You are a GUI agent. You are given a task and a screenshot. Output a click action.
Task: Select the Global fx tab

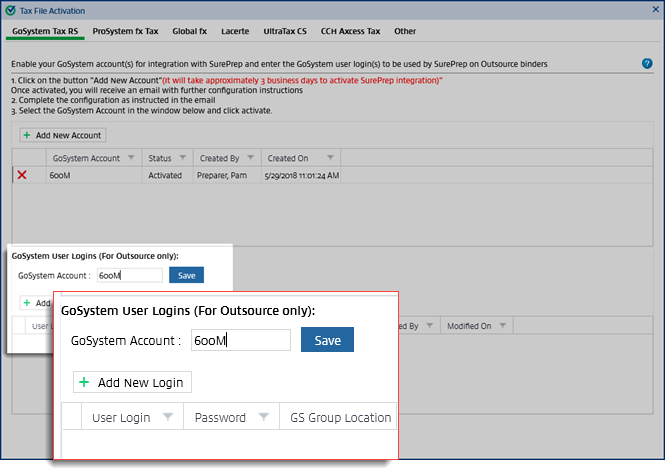tap(190, 31)
